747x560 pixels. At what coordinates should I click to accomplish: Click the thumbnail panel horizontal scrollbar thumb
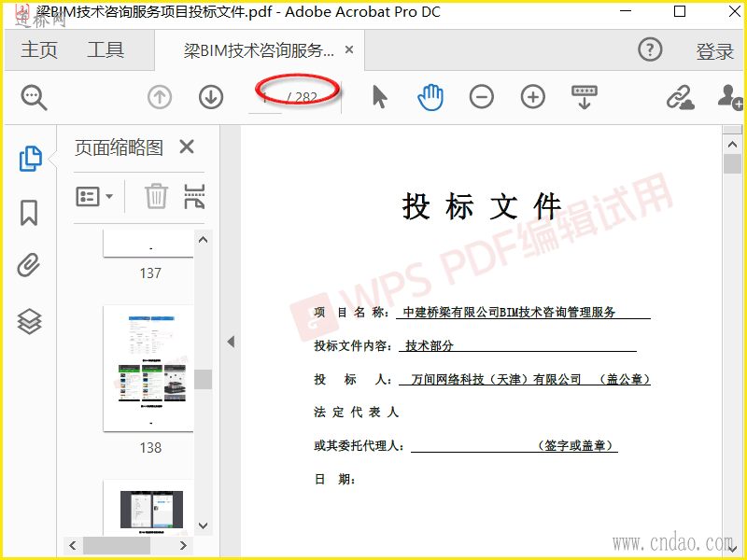(117, 545)
